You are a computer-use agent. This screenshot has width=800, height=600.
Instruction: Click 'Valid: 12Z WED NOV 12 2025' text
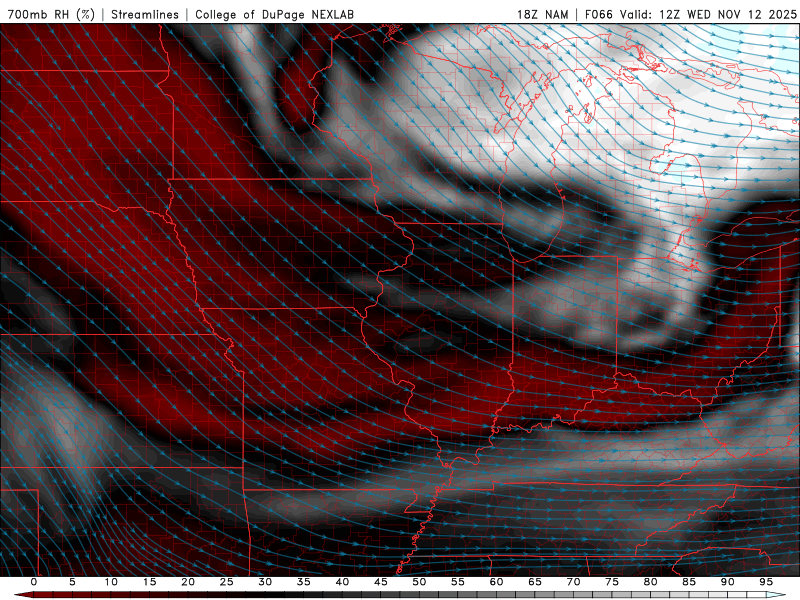pos(708,14)
